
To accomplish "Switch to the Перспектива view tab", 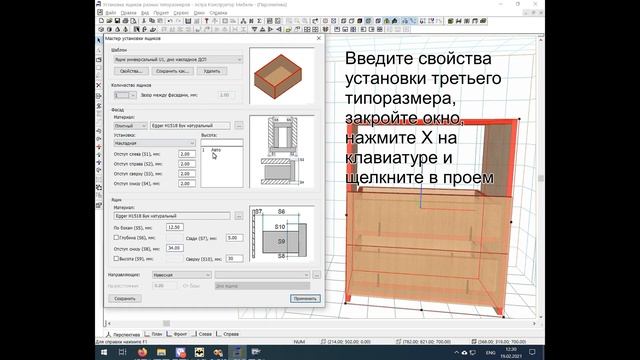I will [123, 334].
